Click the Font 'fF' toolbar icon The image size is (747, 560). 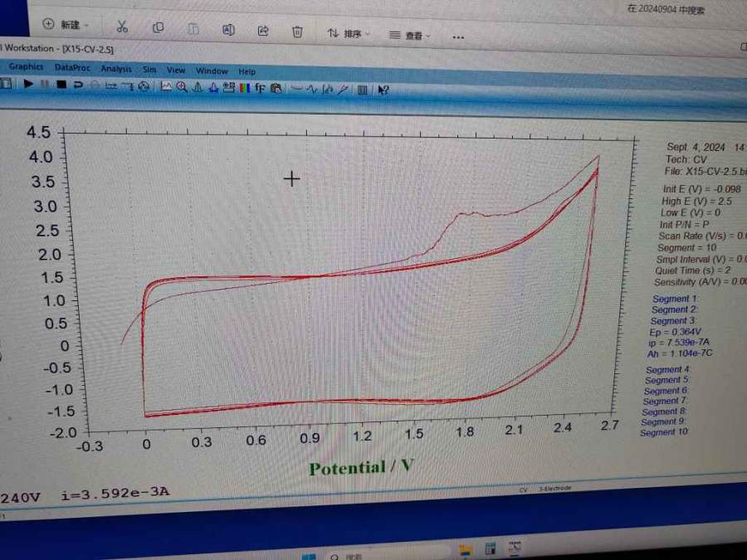click(260, 88)
